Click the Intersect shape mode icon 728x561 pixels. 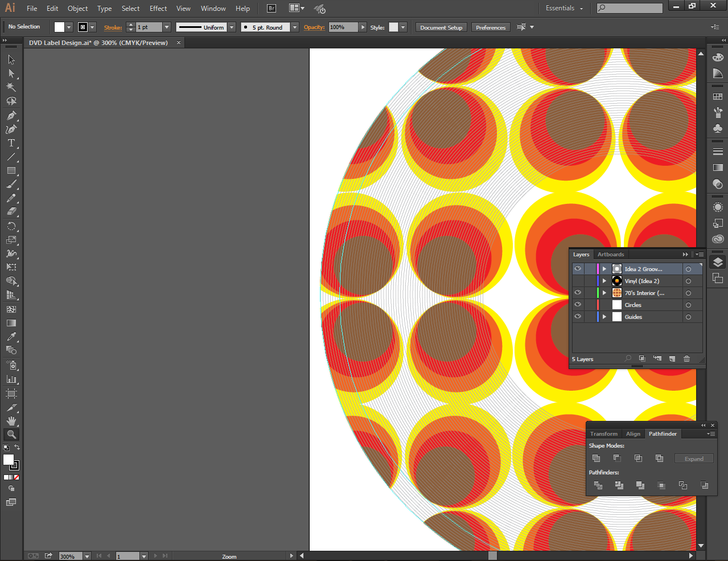click(638, 458)
